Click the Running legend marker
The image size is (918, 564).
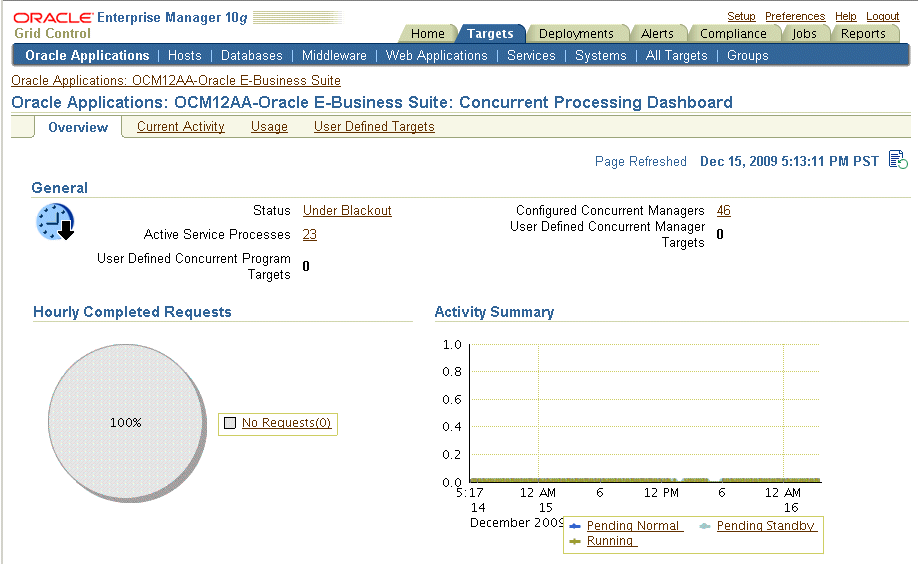click(575, 541)
